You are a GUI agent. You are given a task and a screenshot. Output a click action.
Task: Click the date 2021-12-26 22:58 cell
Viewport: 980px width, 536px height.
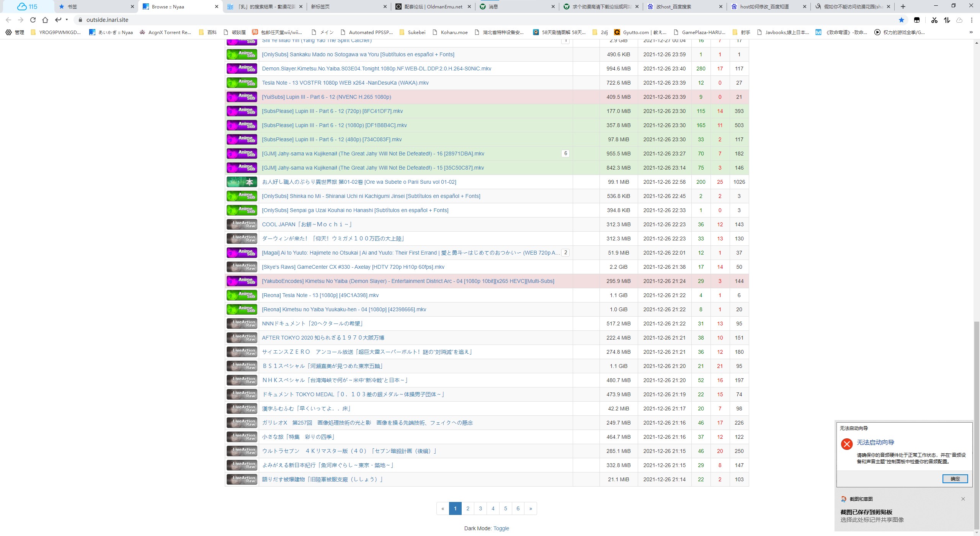(x=665, y=182)
